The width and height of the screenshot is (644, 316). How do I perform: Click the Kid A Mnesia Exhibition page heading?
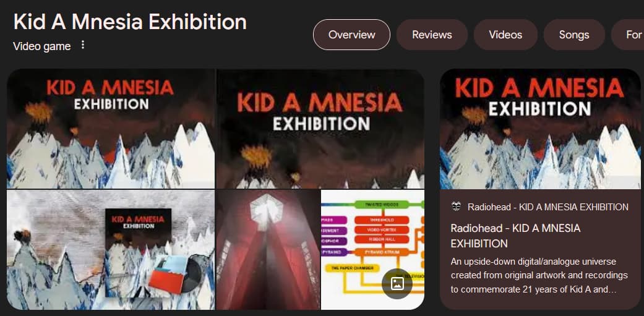tap(130, 22)
